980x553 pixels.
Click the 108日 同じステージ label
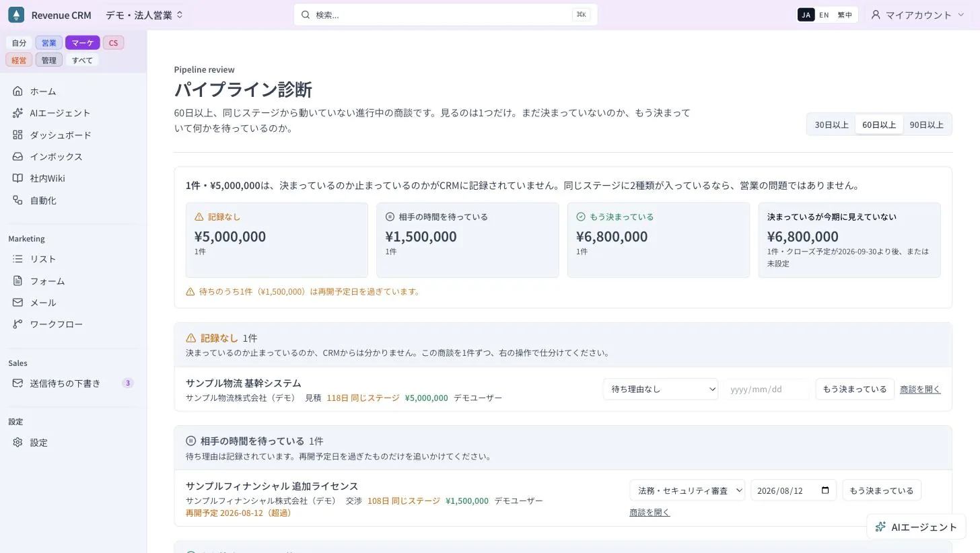pyautogui.click(x=404, y=501)
